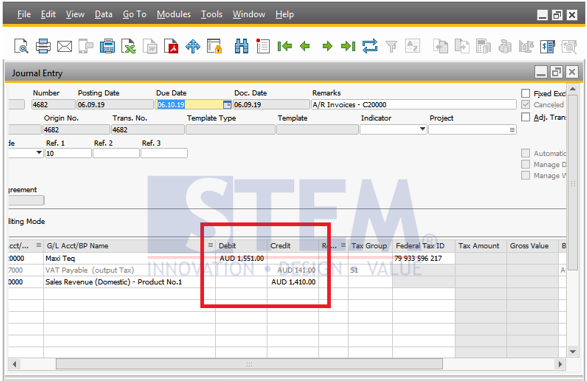Click the Send Email envelope icon
Viewport: 587px width, 381px height.
click(64, 47)
